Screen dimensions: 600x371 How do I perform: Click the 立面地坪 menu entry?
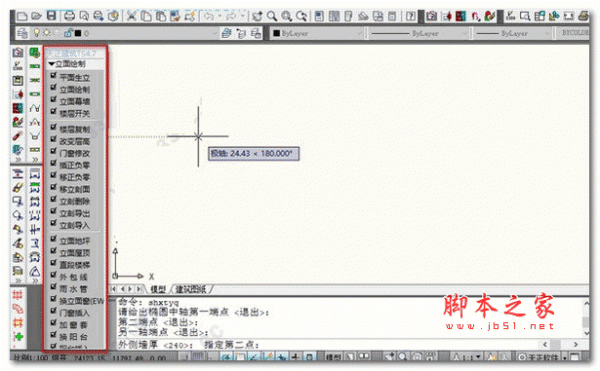(75, 241)
